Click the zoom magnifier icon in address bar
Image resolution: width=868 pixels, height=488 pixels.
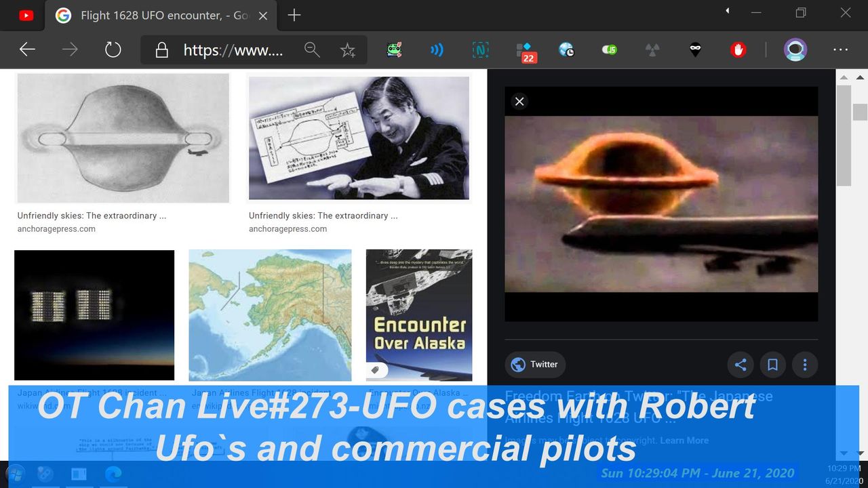[312, 49]
